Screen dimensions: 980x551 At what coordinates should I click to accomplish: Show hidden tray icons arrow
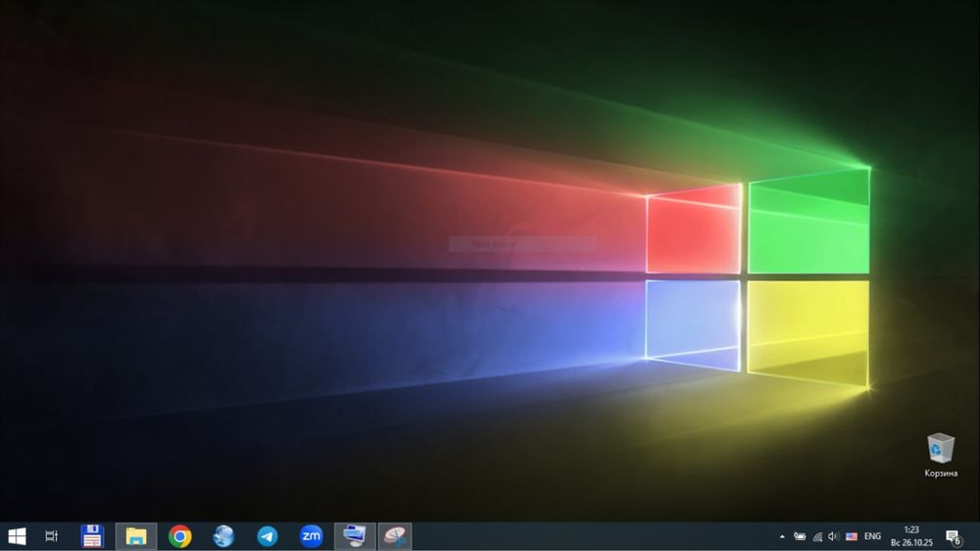[x=782, y=536]
